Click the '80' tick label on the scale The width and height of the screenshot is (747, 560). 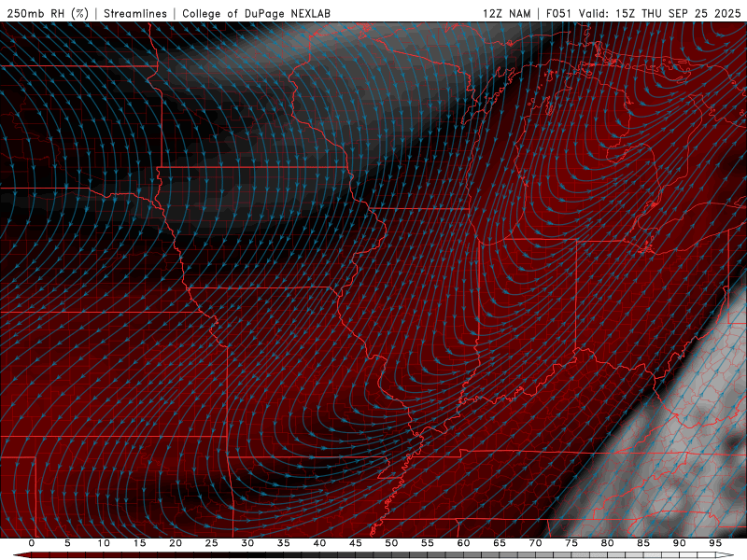pos(607,543)
